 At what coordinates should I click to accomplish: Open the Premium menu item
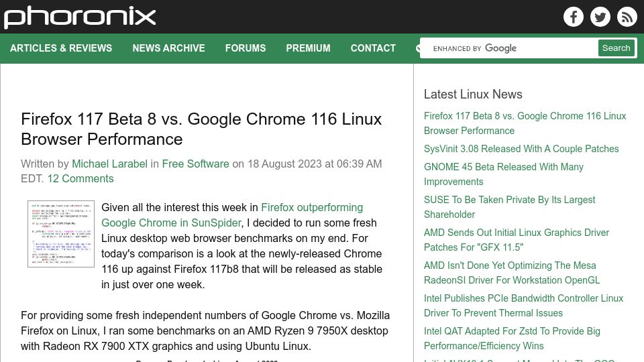(308, 48)
